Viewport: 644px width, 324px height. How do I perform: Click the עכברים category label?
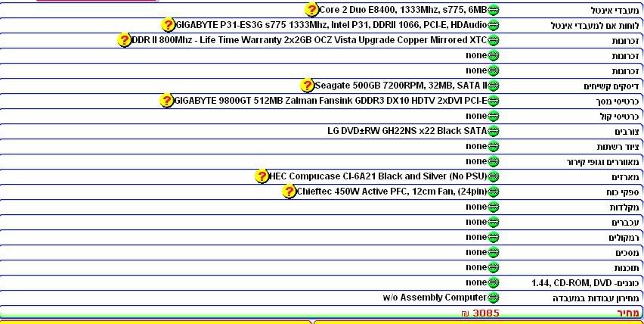pyautogui.click(x=626, y=223)
